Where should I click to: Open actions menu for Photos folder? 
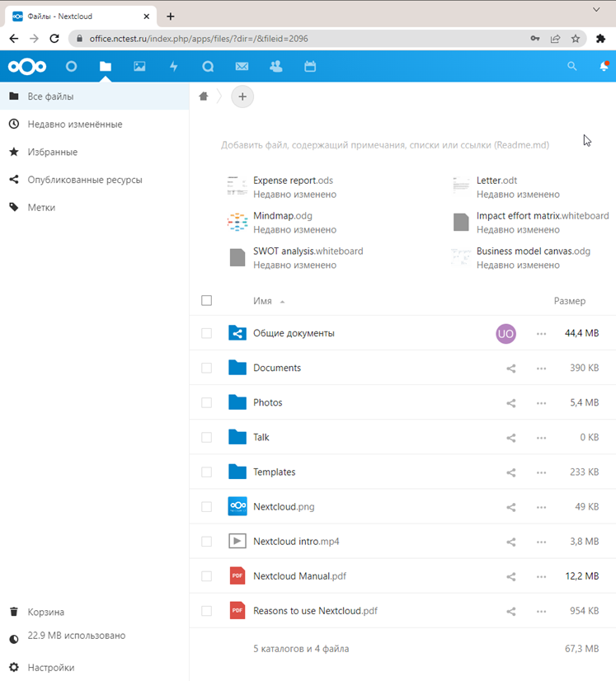[541, 403]
